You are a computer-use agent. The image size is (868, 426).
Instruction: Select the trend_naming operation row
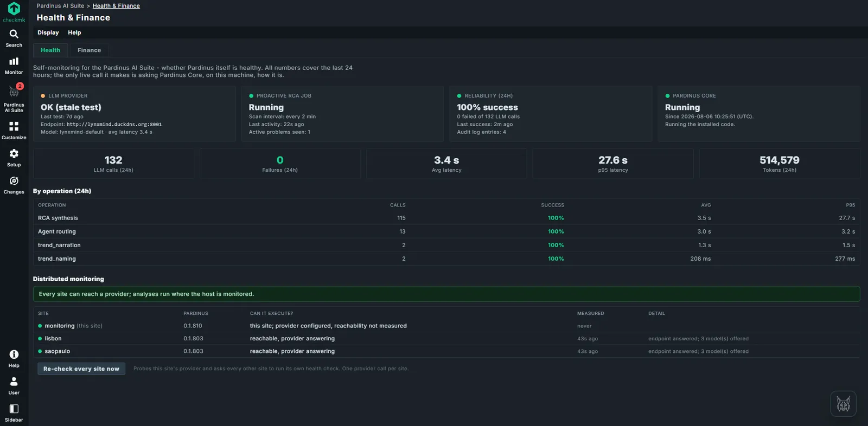click(446, 259)
